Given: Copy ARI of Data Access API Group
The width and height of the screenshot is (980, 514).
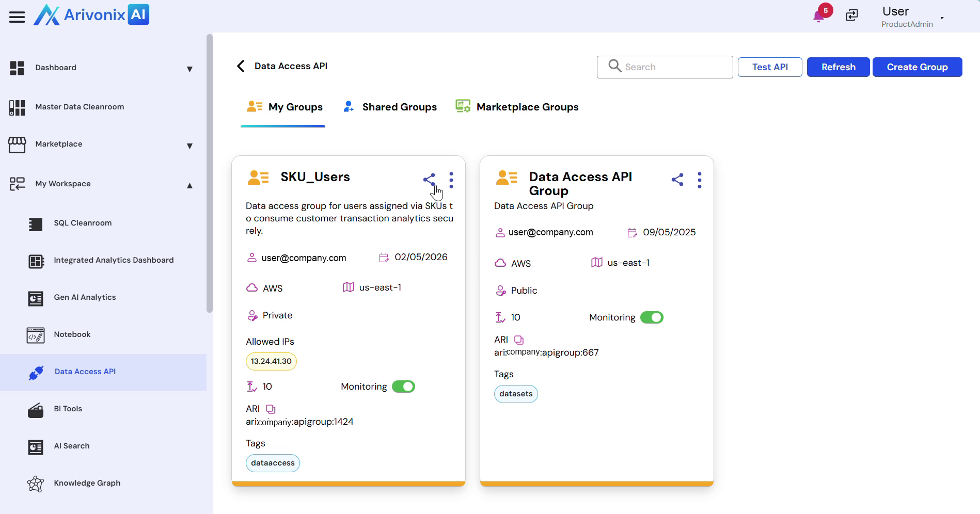Looking at the screenshot, I should 519,340.
